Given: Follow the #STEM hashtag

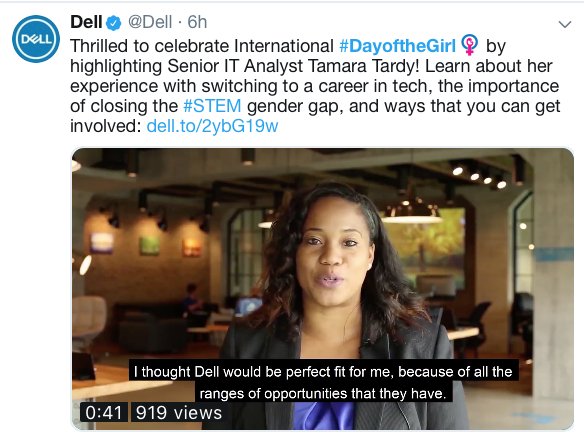Looking at the screenshot, I should [x=212, y=106].
